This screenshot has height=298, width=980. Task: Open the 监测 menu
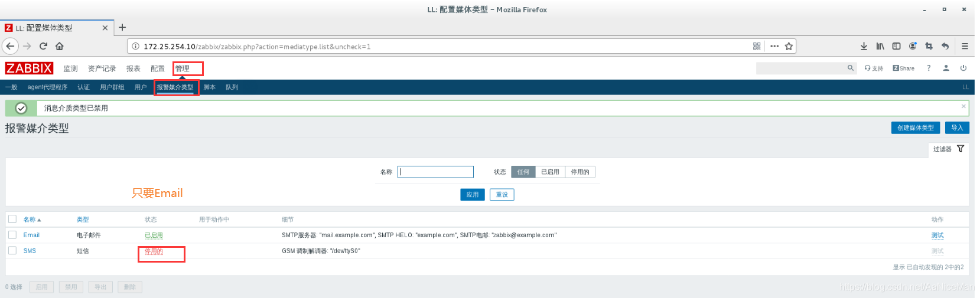[x=70, y=68]
